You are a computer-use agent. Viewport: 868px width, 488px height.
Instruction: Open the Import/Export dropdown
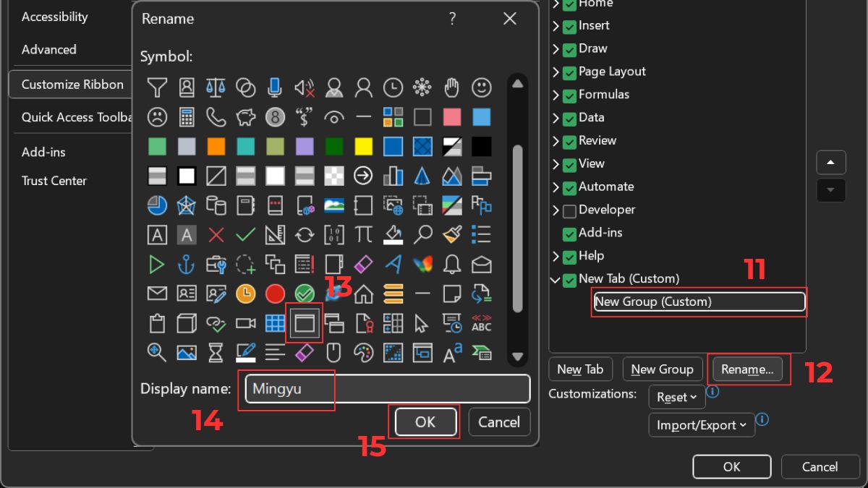point(701,425)
